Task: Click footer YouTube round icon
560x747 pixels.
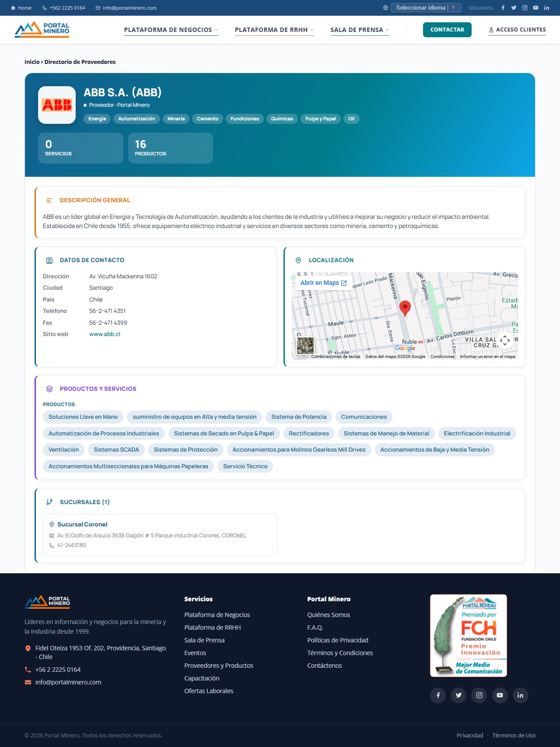Action: (500, 695)
